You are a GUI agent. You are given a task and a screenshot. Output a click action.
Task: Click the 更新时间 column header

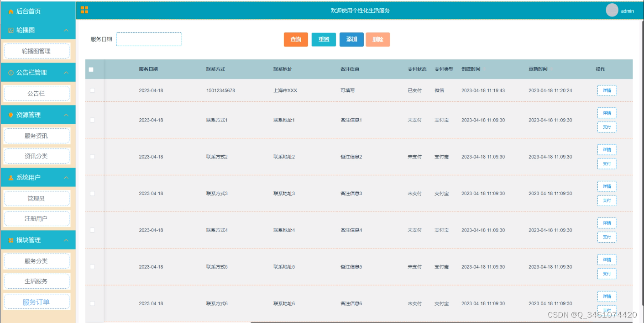(x=538, y=69)
